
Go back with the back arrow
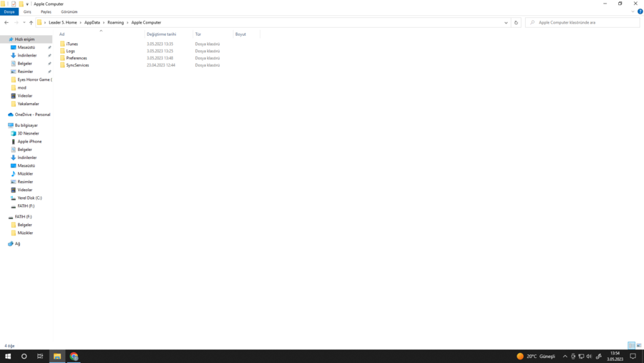(6, 23)
